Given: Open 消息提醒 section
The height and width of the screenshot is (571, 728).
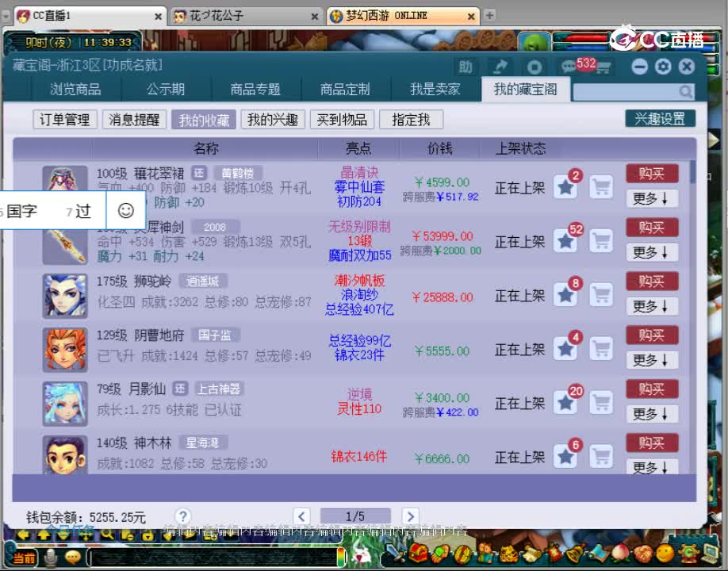Looking at the screenshot, I should (x=134, y=120).
